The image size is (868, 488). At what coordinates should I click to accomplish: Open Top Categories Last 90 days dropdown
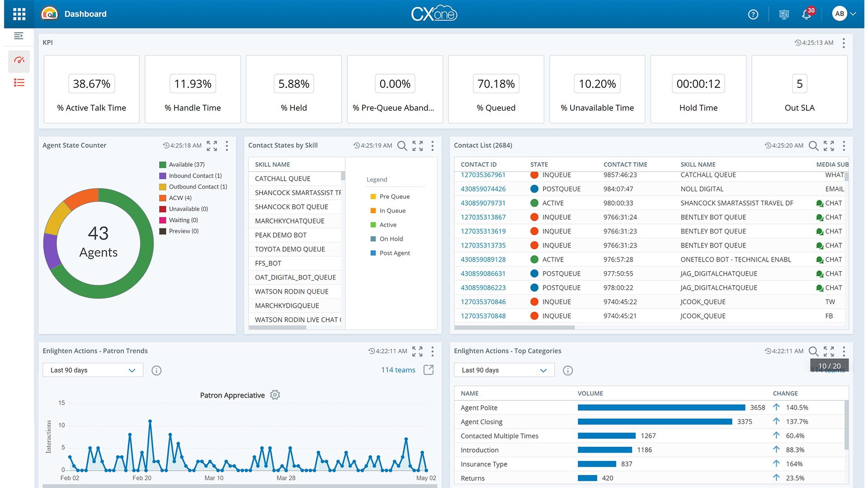[505, 370]
